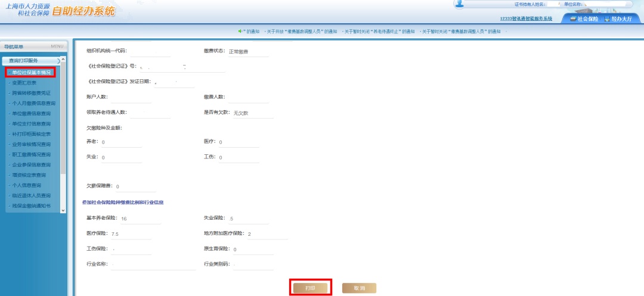
Task: Click the 行业名称 field
Action: tap(153, 264)
